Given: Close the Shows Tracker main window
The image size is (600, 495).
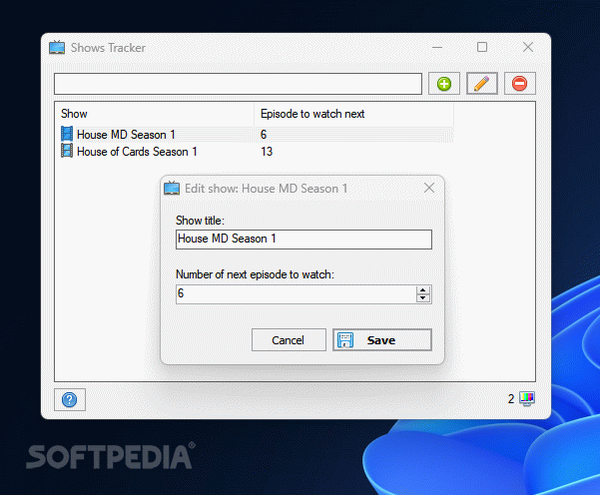Looking at the screenshot, I should [528, 47].
